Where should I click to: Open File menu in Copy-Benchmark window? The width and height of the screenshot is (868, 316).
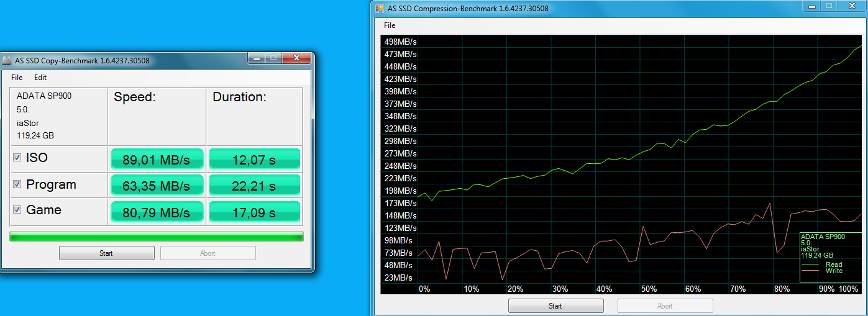coord(17,78)
